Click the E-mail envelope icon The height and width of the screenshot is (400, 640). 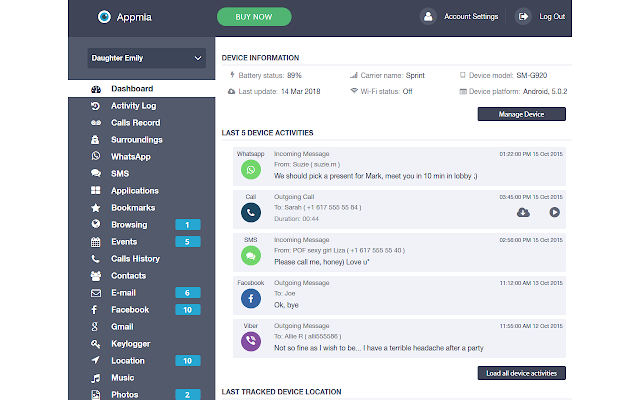(x=96, y=293)
